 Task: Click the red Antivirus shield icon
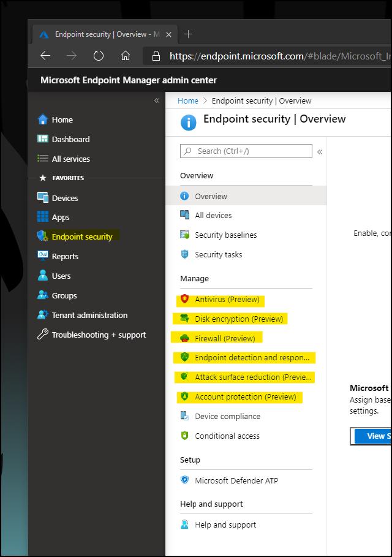(184, 299)
